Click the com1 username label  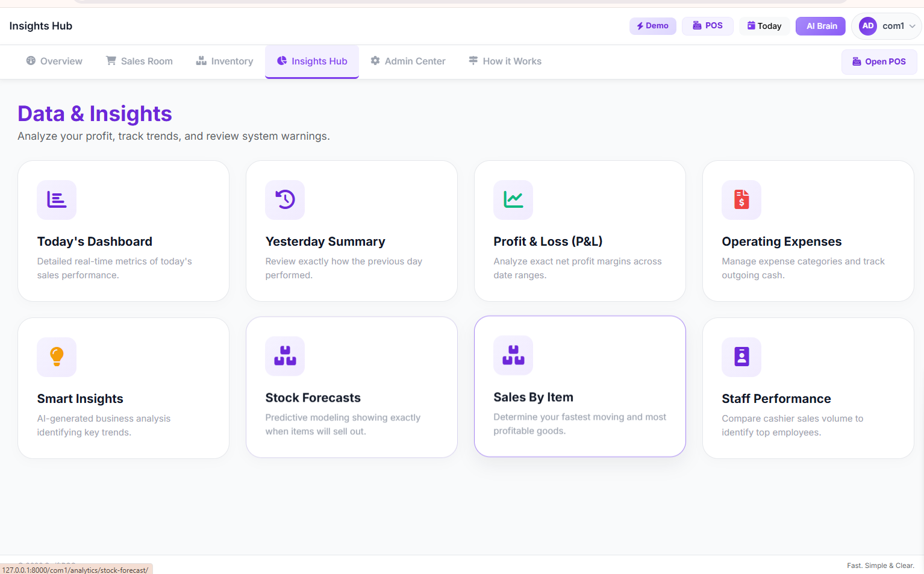pos(893,26)
